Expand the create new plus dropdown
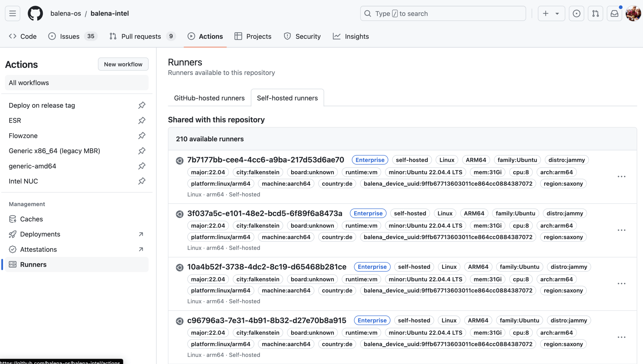 click(551, 13)
